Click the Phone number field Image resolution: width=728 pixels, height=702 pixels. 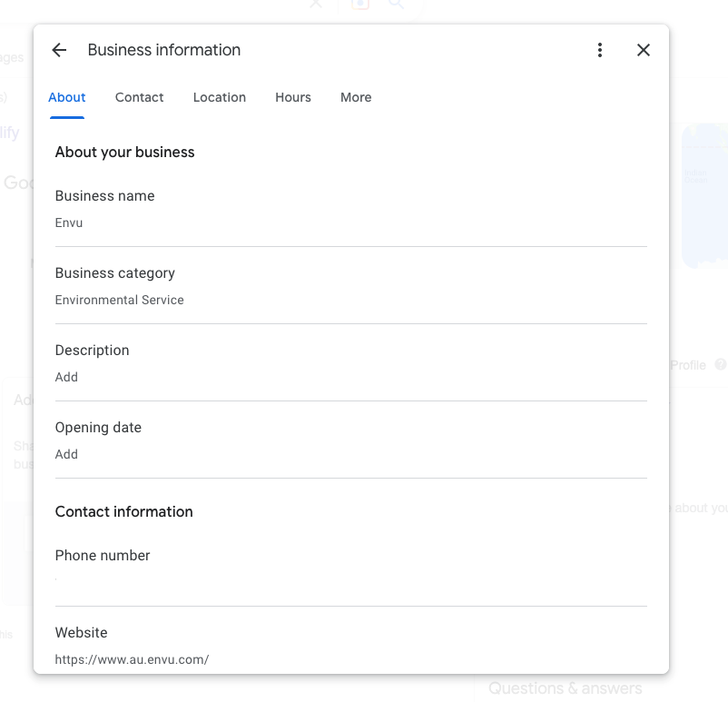[x=351, y=568]
